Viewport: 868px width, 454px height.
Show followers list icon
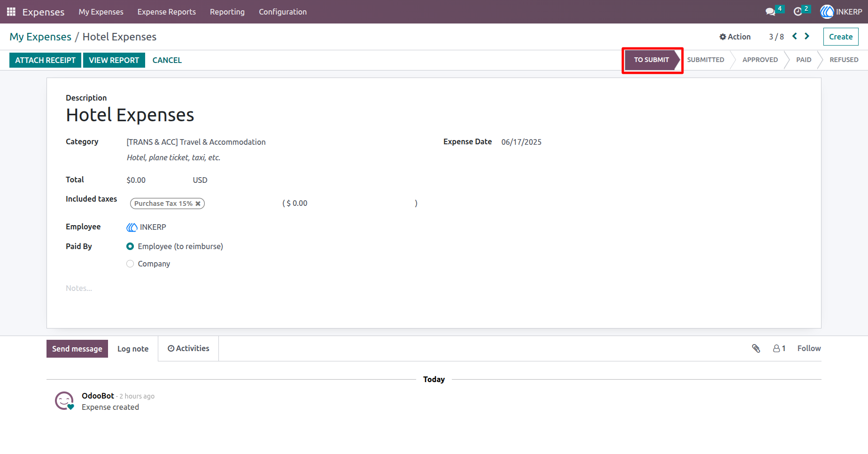[779, 348]
